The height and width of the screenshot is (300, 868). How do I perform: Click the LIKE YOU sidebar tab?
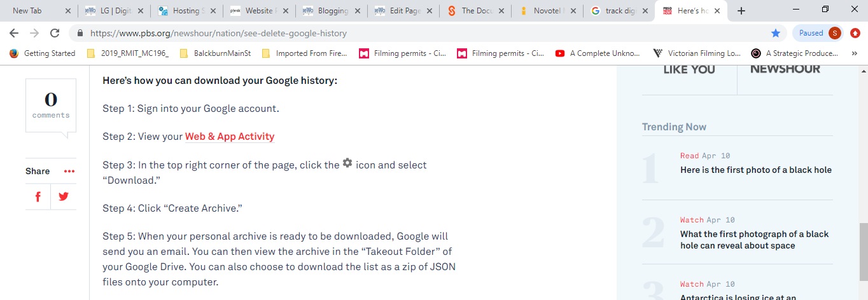pos(689,70)
